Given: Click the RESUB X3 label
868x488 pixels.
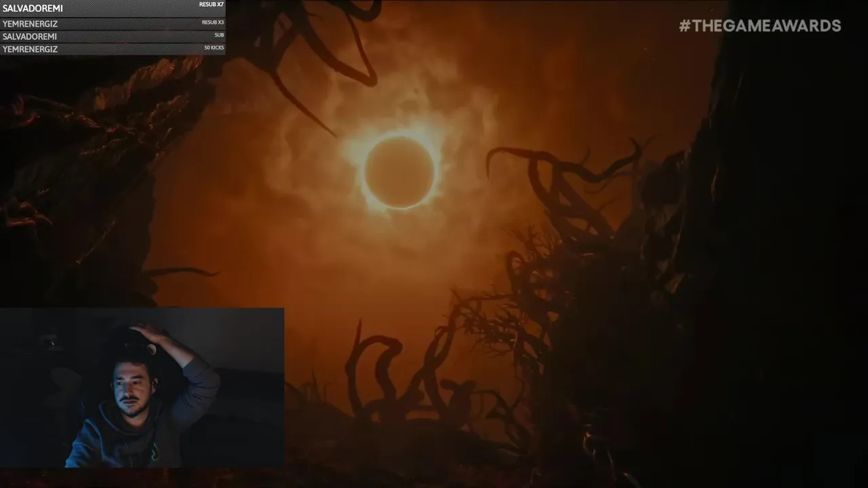Looking at the screenshot, I should [213, 22].
